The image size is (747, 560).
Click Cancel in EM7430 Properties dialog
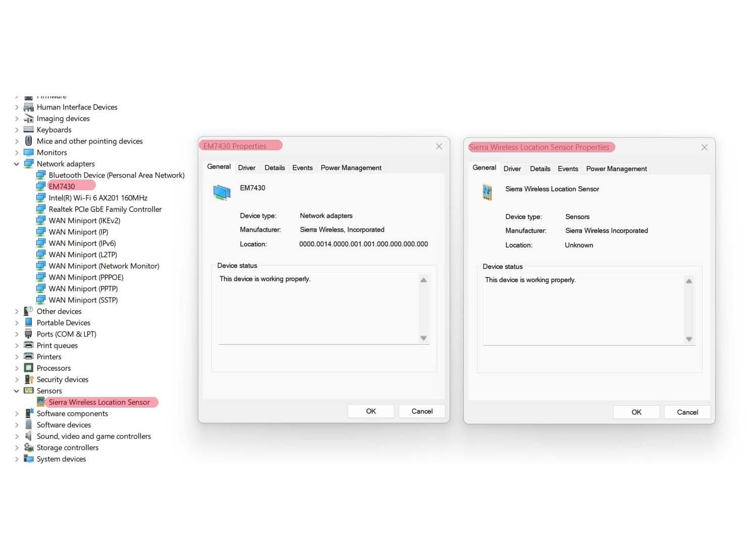pos(422,411)
